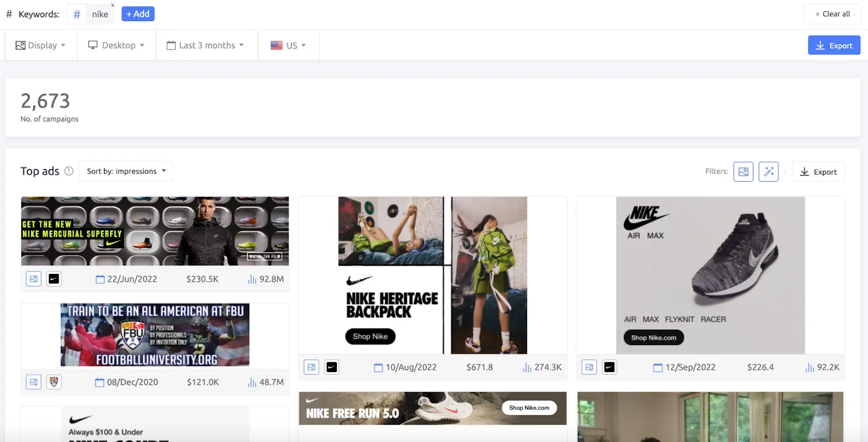Click the $226.4 spend value
This screenshot has height=442, width=868.
click(x=760, y=367)
